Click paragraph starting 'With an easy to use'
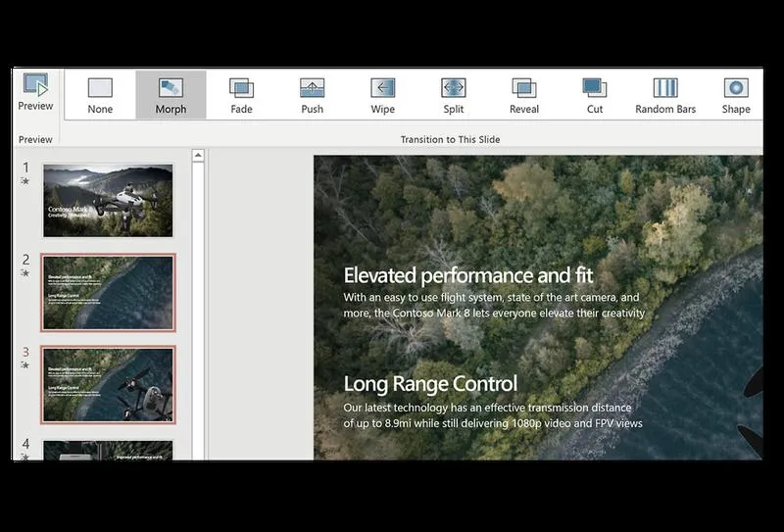The image size is (784, 532). [494, 305]
